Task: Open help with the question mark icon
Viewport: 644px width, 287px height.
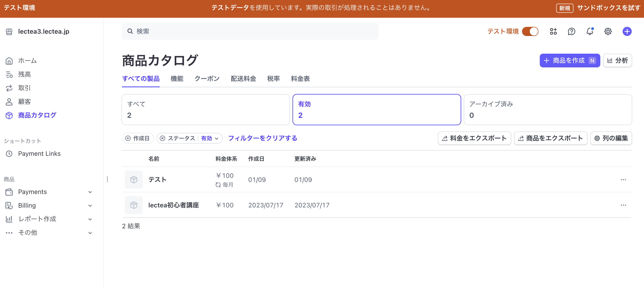Action: (571, 31)
